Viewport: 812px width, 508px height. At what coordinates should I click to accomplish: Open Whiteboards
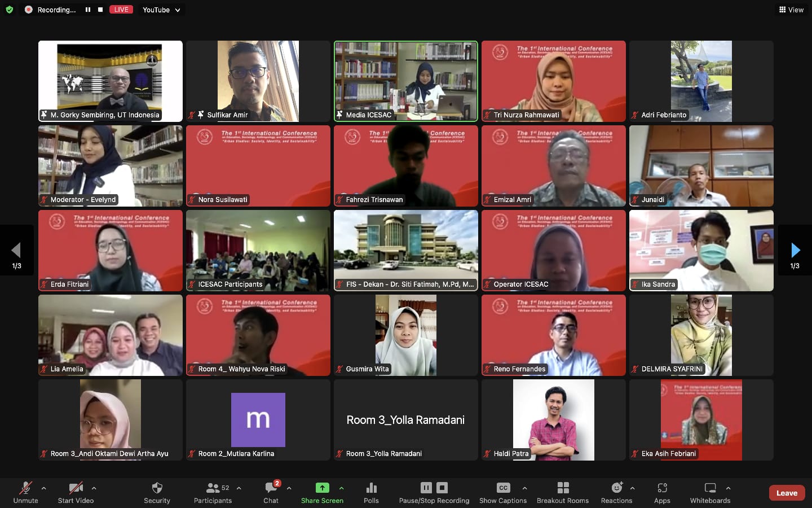[x=710, y=492]
